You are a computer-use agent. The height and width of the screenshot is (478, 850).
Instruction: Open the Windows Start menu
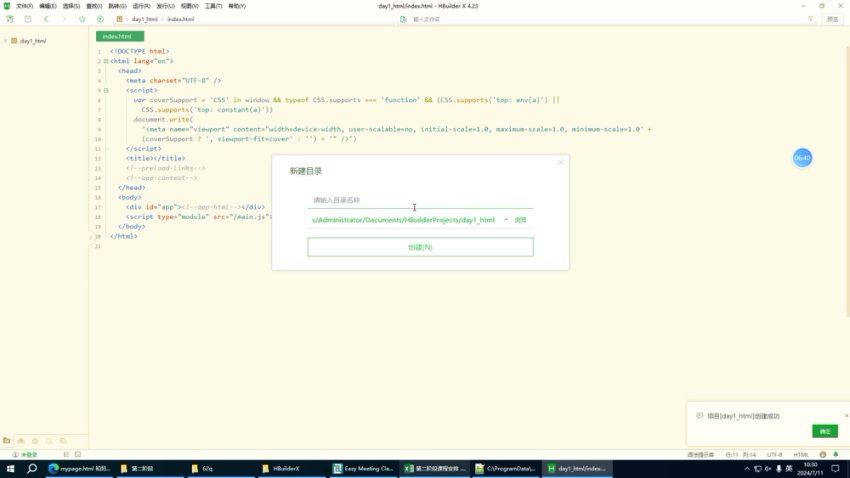tap(10, 468)
